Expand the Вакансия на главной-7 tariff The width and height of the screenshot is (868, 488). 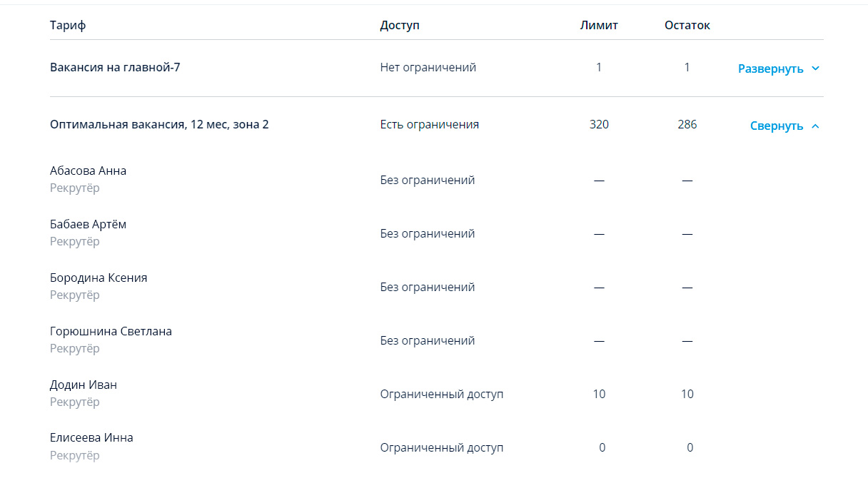click(x=770, y=68)
